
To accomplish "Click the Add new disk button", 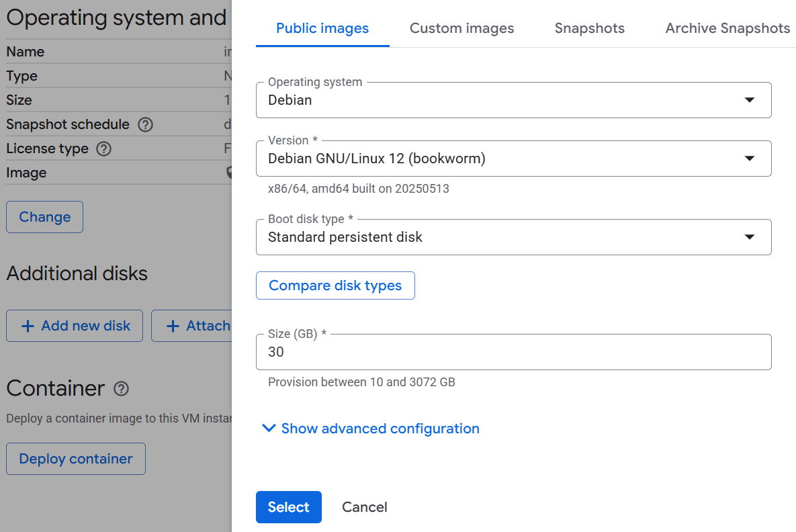I will click(x=75, y=326).
